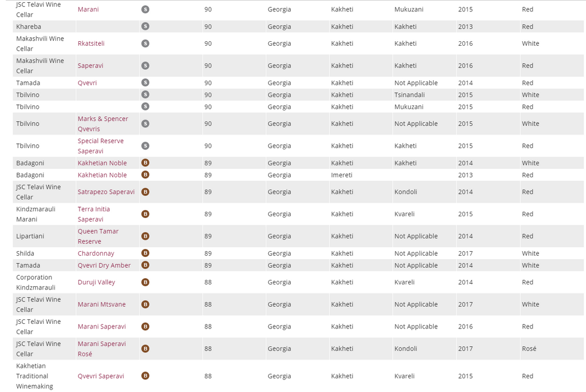Open the Marks & Spencer Qvevris link
586x392 pixels.
pyautogui.click(x=103, y=124)
